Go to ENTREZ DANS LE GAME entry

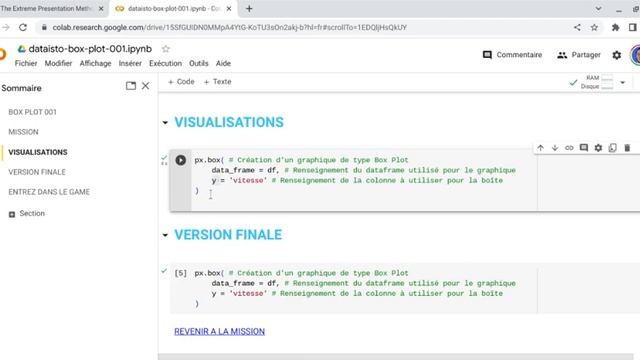point(49,192)
